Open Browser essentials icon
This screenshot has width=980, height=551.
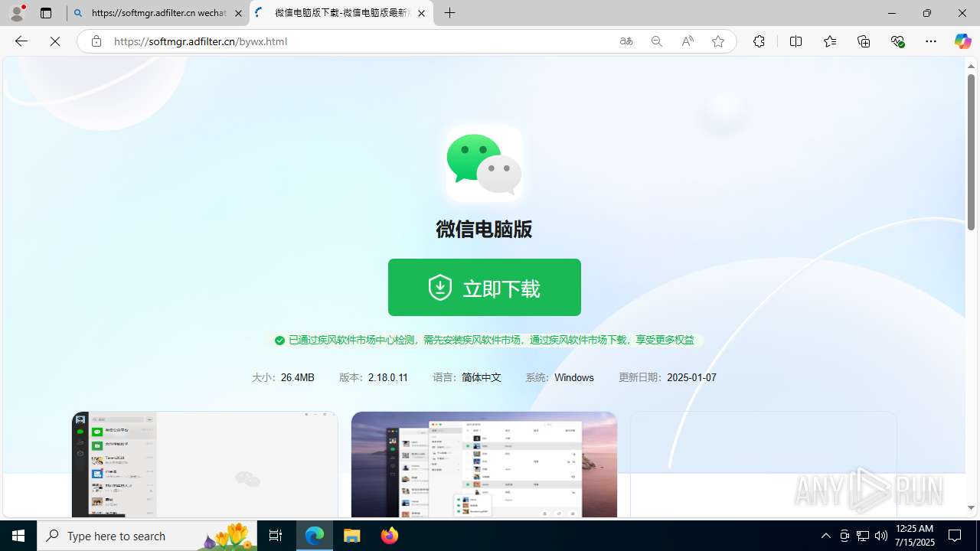pyautogui.click(x=897, y=41)
